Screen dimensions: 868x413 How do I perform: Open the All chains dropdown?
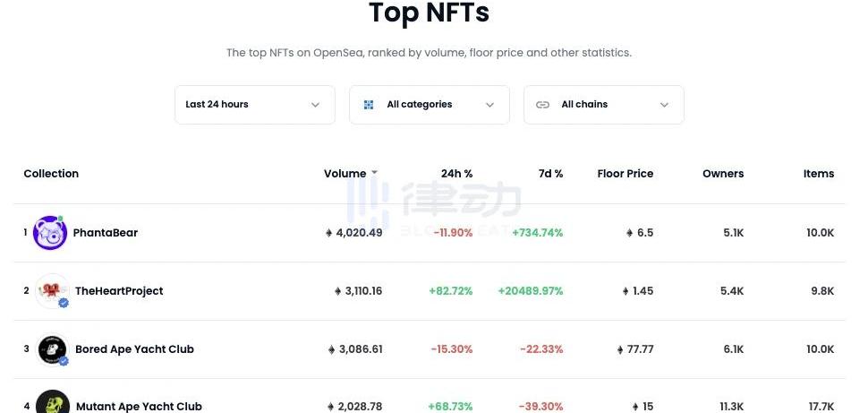click(x=604, y=105)
